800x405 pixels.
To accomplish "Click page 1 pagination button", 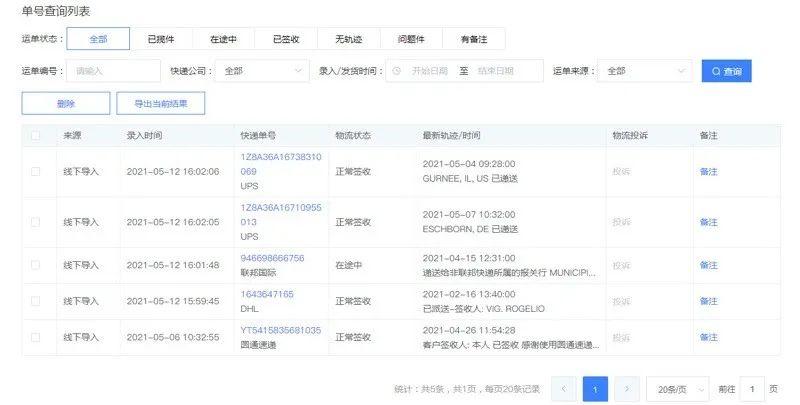I will click(x=595, y=389).
